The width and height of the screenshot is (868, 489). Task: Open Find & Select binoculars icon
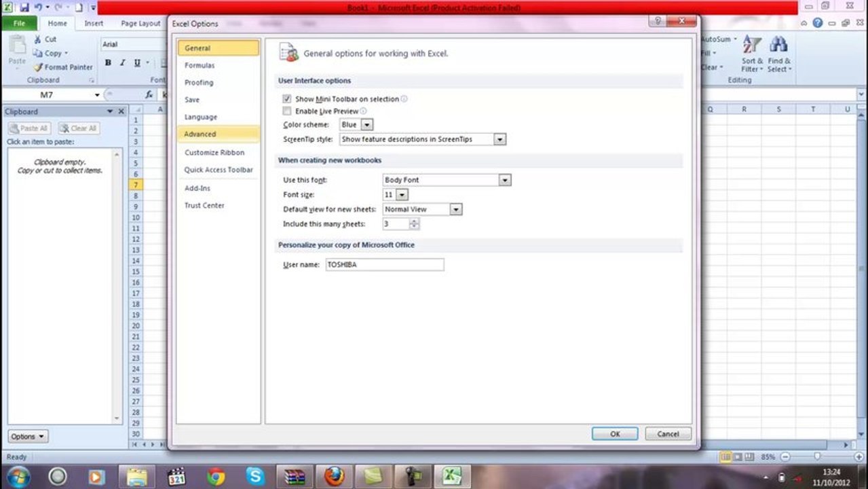pyautogui.click(x=778, y=54)
